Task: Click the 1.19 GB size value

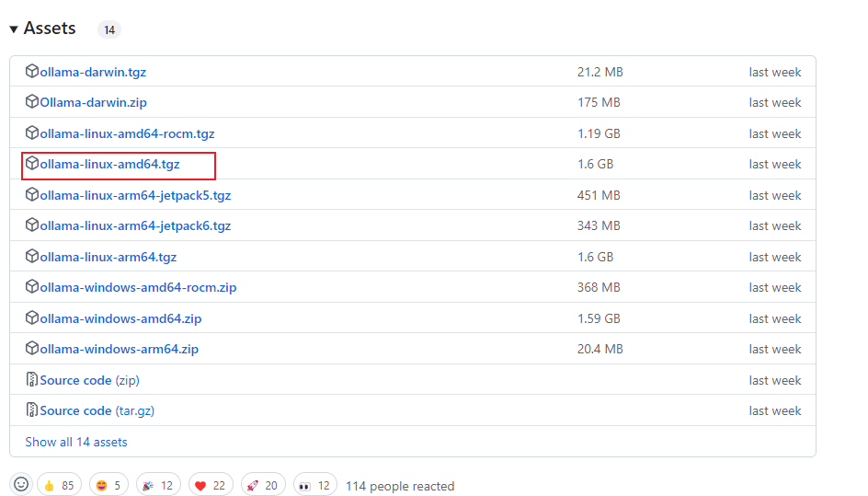Action: [x=599, y=133]
